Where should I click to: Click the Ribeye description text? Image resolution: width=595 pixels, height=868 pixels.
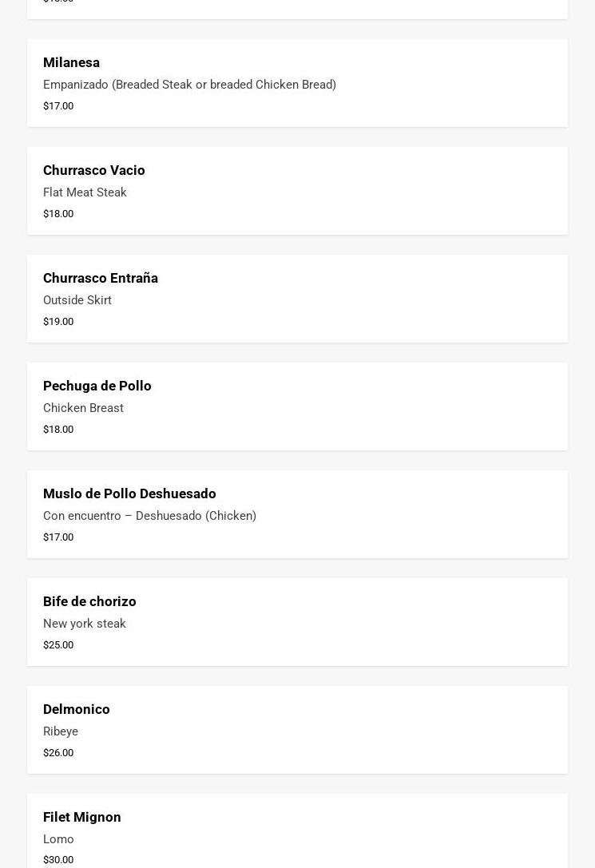61,731
